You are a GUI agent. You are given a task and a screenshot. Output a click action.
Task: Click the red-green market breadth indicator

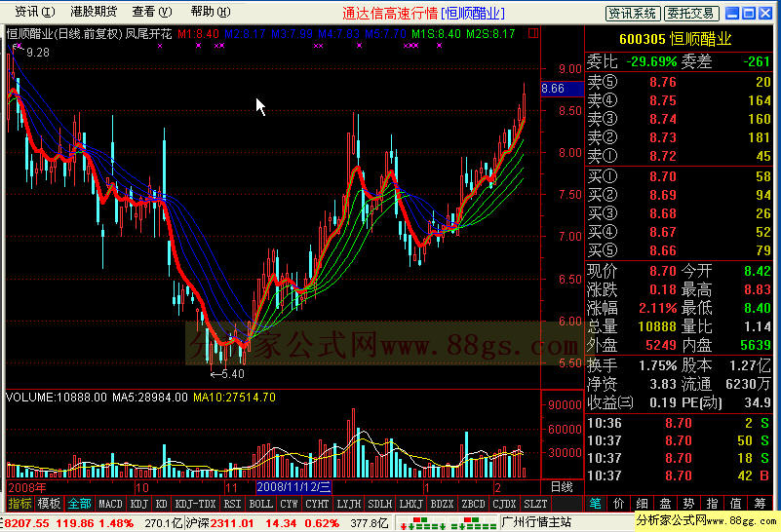click(x=448, y=523)
